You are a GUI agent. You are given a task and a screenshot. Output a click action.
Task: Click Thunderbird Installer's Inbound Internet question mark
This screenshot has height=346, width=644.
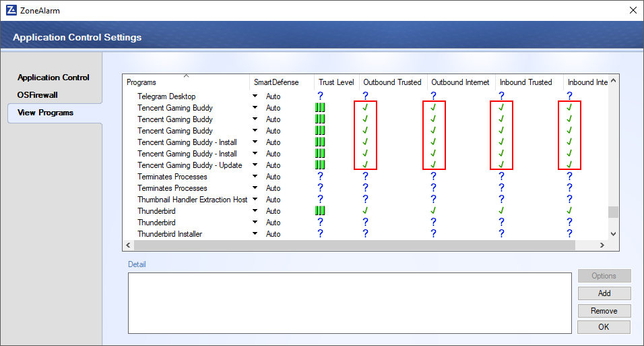pyautogui.click(x=570, y=233)
